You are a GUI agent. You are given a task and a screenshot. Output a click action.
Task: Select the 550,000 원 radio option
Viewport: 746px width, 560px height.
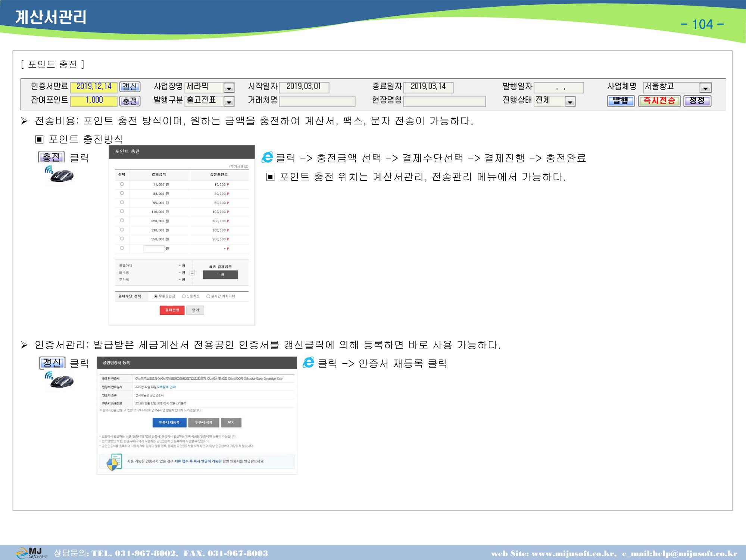point(122,239)
